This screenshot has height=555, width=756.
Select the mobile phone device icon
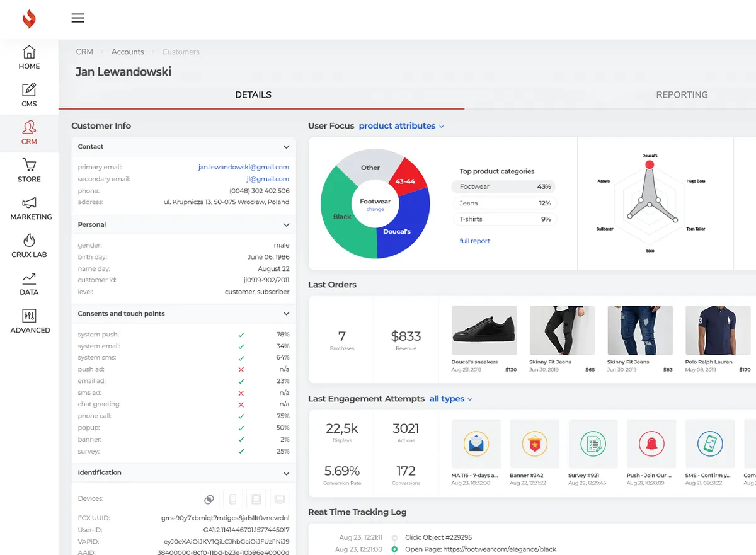232,499
